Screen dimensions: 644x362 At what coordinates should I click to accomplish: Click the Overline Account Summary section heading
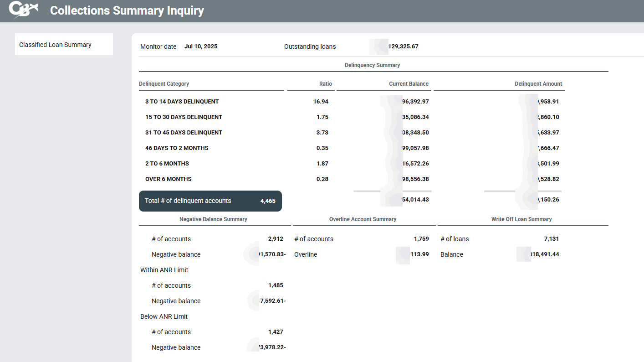pyautogui.click(x=363, y=219)
